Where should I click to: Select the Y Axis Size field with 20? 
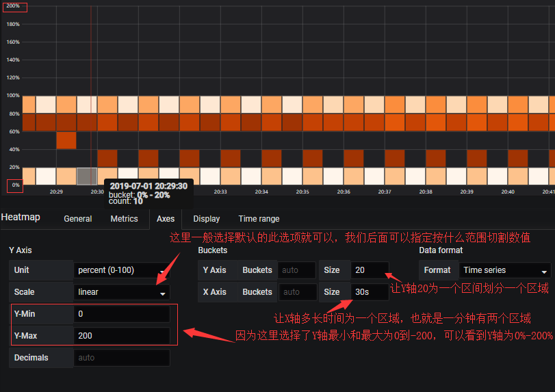[370, 270]
